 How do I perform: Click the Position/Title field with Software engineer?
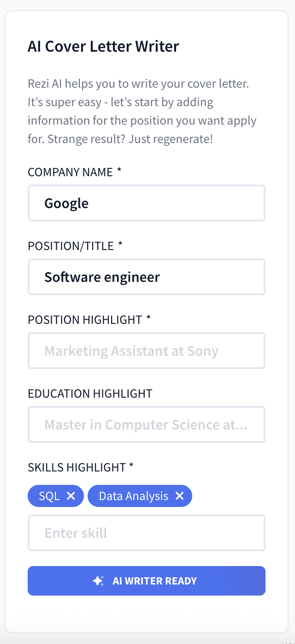point(147,277)
